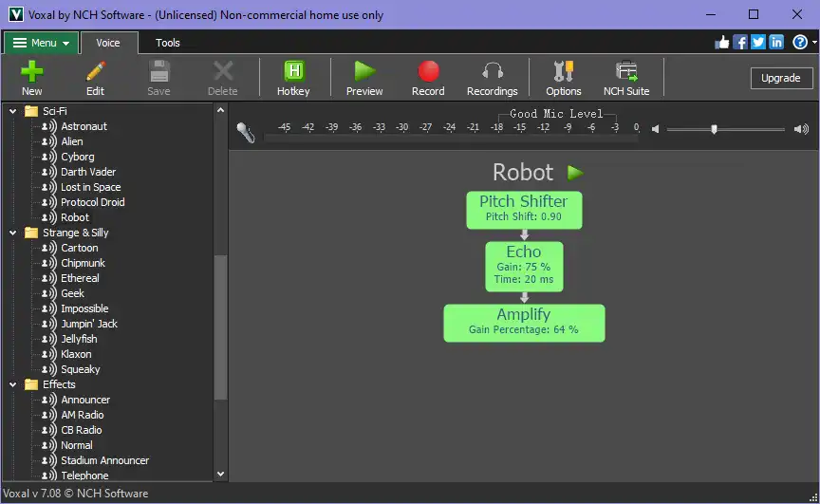820x504 pixels.
Task: Open the Menu dropdown
Action: (42, 43)
